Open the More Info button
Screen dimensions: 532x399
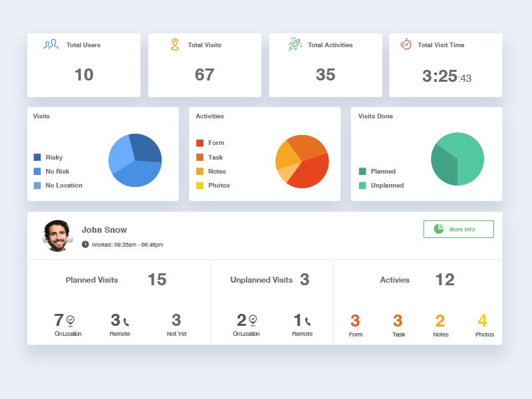[x=458, y=229]
